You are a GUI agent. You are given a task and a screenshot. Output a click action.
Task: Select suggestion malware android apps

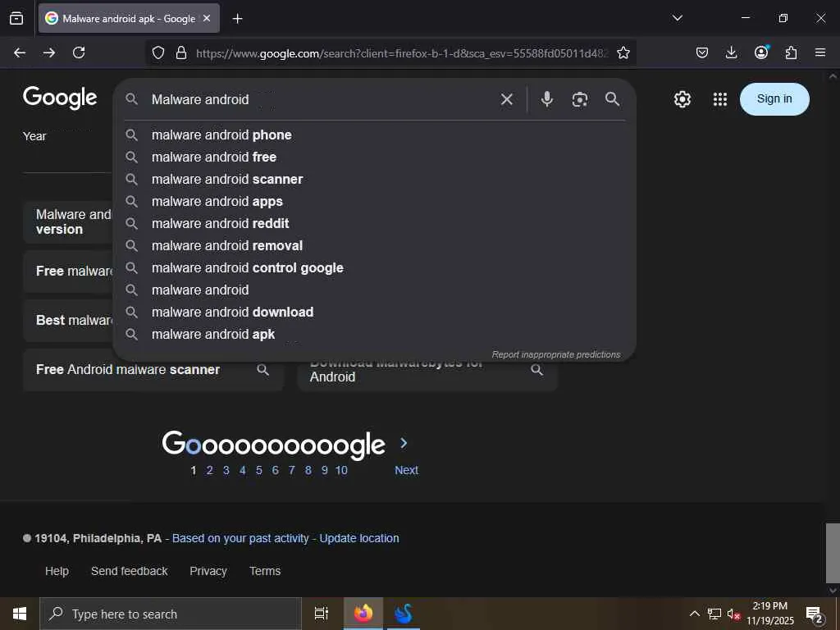[375, 202]
